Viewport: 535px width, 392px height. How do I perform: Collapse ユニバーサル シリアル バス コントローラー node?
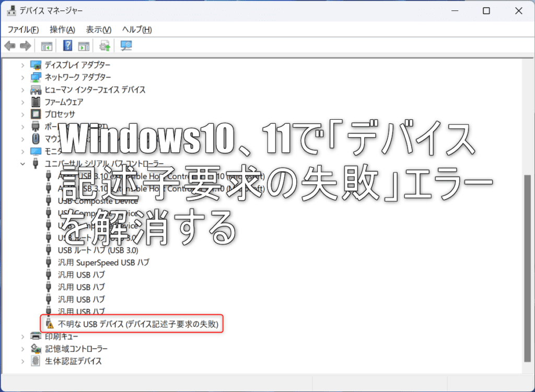pos(22,164)
